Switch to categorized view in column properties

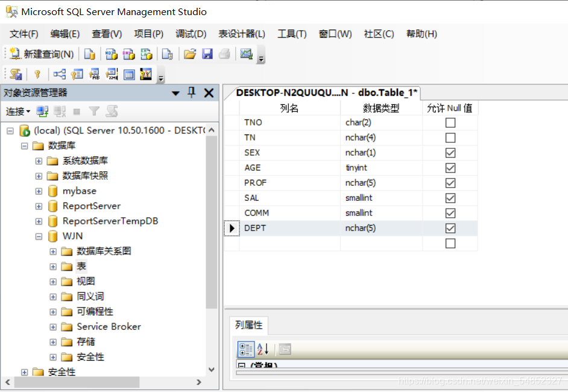point(246,349)
